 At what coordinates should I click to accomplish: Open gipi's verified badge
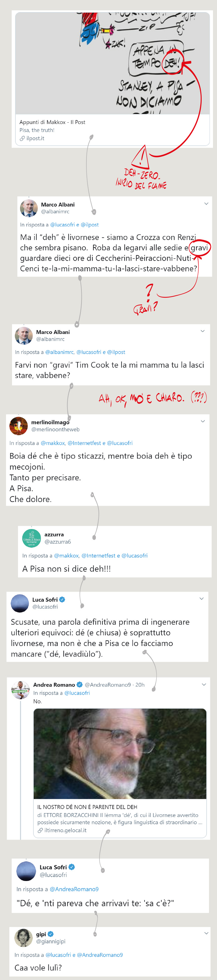pyautogui.click(x=51, y=934)
